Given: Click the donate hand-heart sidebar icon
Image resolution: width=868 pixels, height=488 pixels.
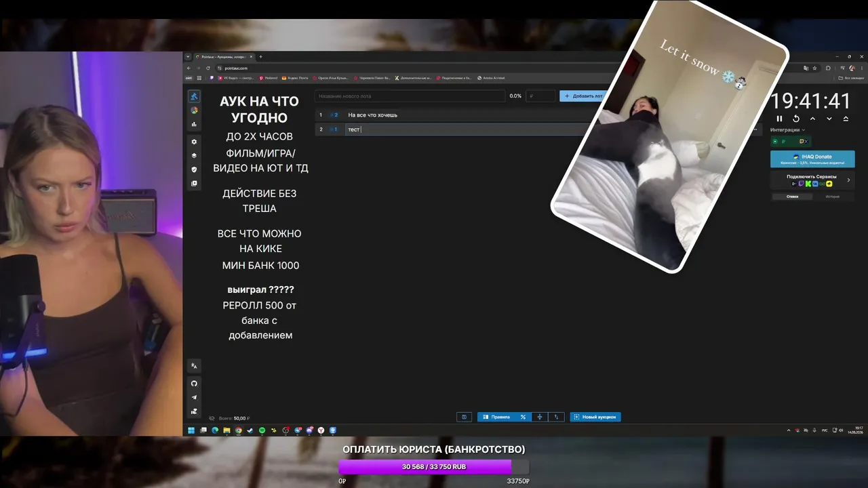Looking at the screenshot, I should (x=194, y=411).
